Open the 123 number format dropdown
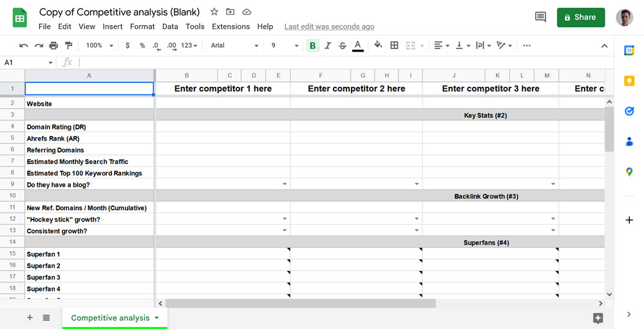644x329 pixels. [189, 46]
